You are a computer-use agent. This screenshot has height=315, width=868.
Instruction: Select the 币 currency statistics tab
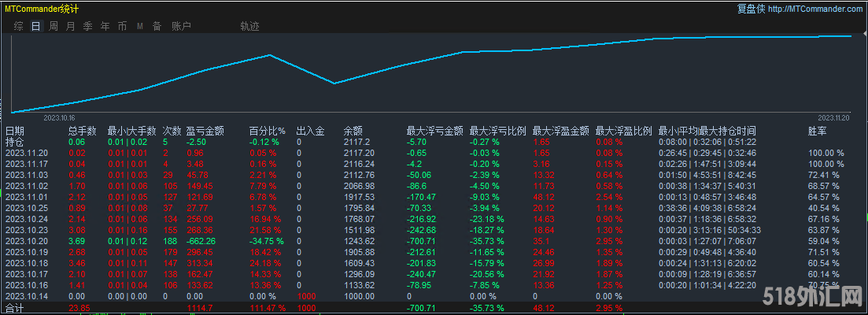pos(122,26)
